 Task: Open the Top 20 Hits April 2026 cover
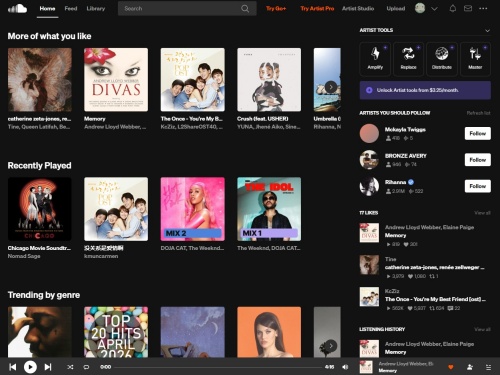(x=116, y=332)
